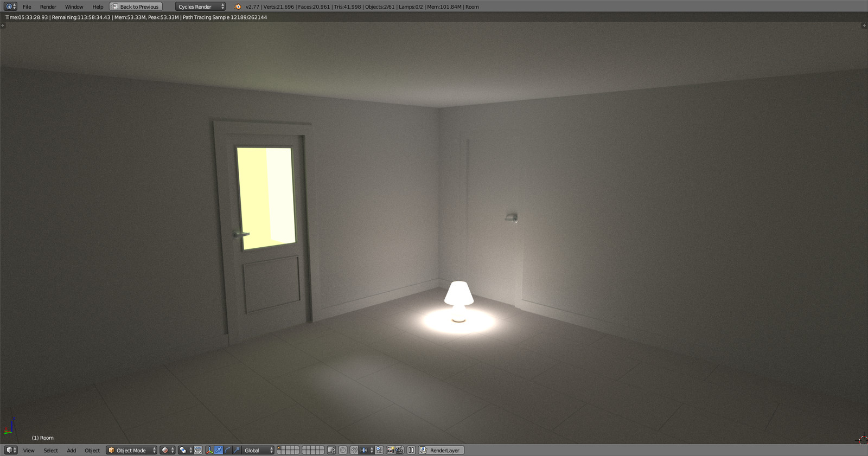Click the Back to Previous button
Image resolution: width=868 pixels, height=456 pixels.
pyautogui.click(x=136, y=7)
